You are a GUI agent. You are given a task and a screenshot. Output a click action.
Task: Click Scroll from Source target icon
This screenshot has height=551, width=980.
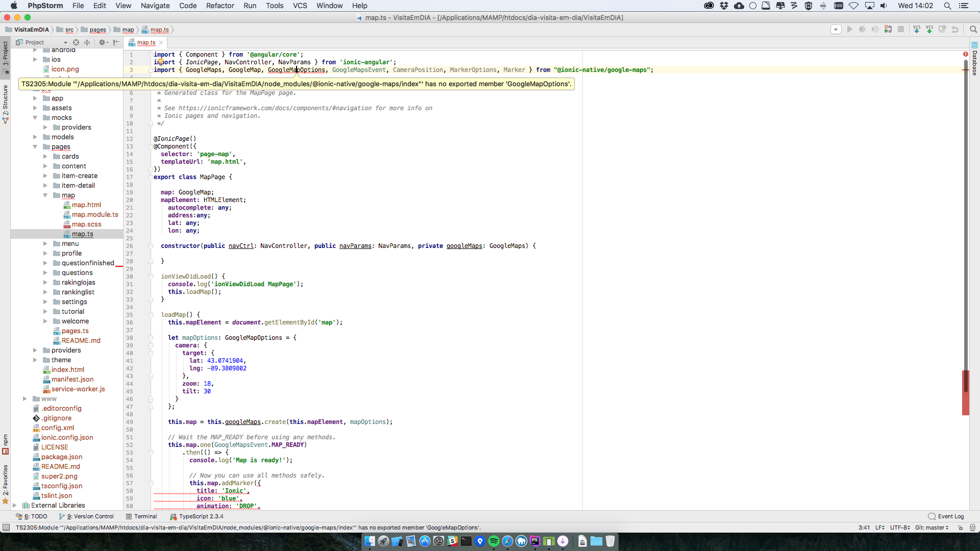coord(76,42)
